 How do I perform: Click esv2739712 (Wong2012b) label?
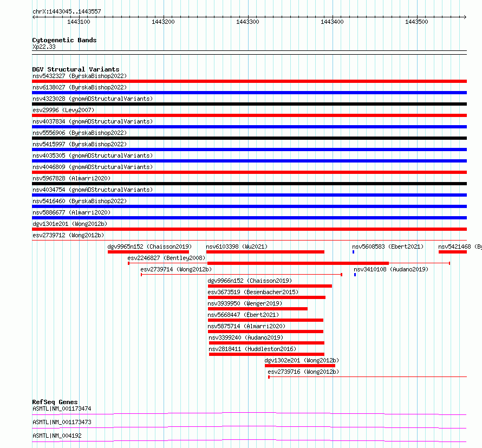[68, 235]
